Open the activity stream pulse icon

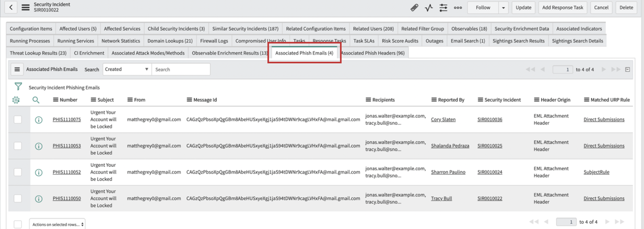point(429,7)
